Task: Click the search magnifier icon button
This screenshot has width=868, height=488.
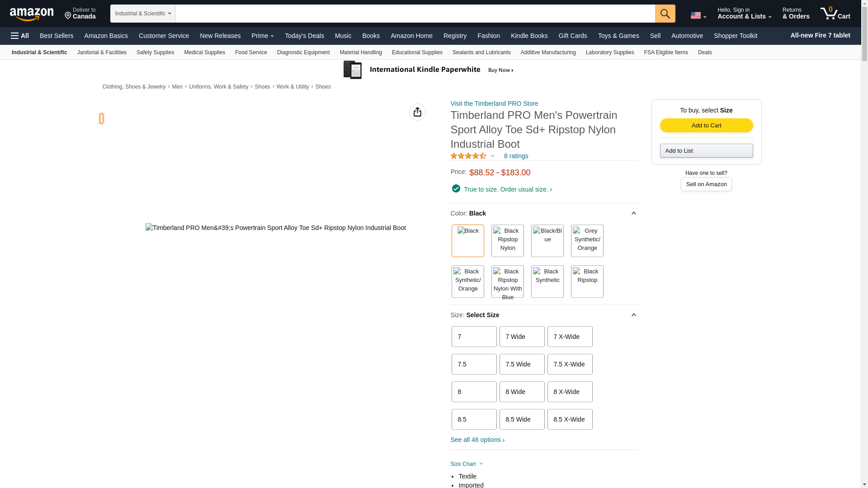Action: click(x=665, y=14)
